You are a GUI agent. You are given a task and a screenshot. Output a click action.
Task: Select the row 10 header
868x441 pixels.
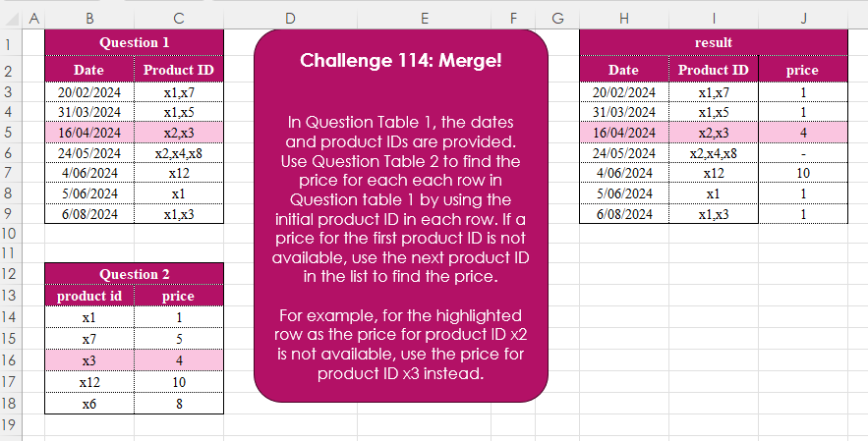[9, 234]
